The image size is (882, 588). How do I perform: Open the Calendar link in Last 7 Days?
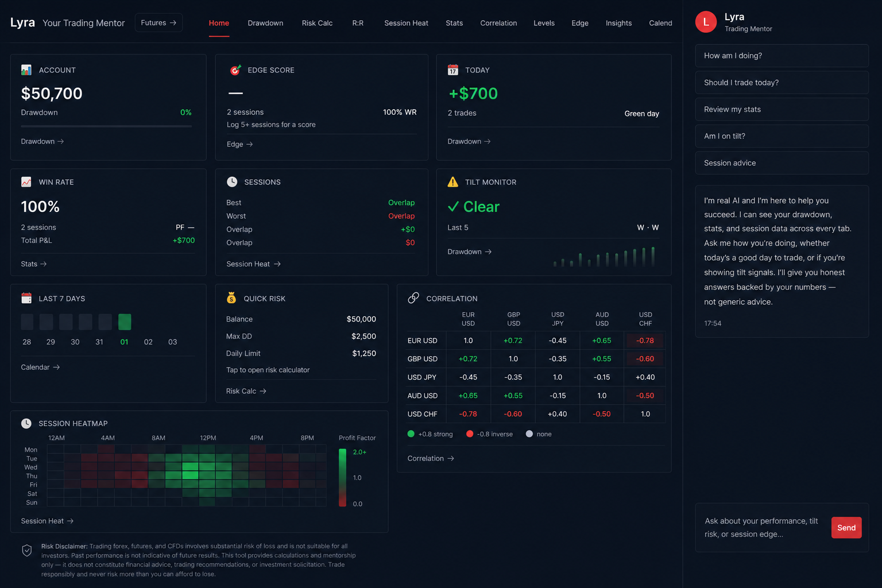tap(40, 367)
